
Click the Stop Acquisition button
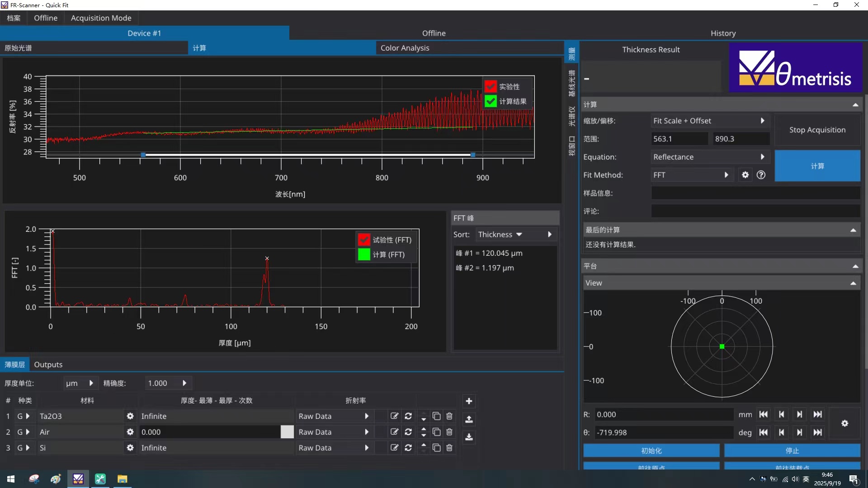[x=817, y=130]
